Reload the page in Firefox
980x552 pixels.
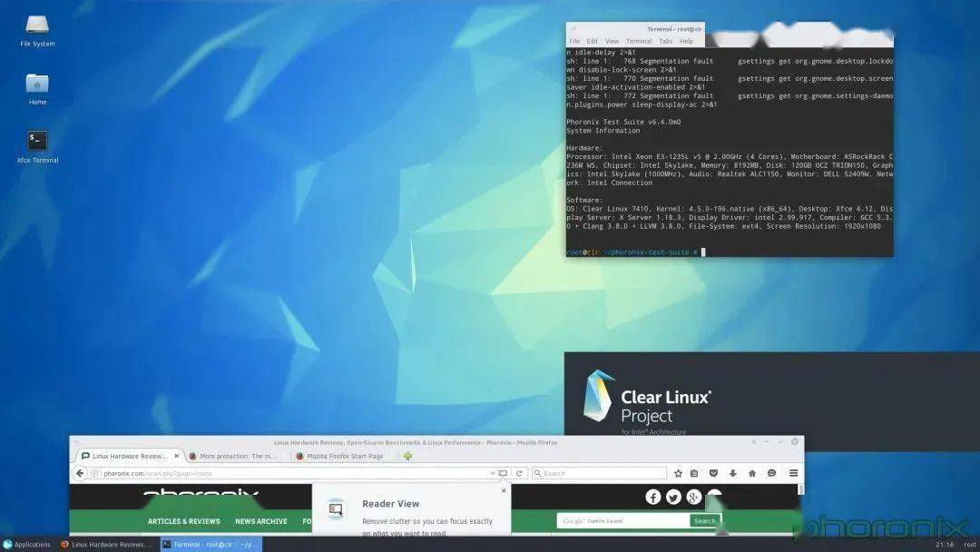click(x=519, y=473)
